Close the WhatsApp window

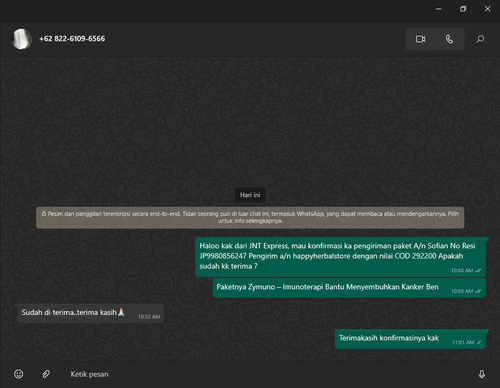pos(487,9)
